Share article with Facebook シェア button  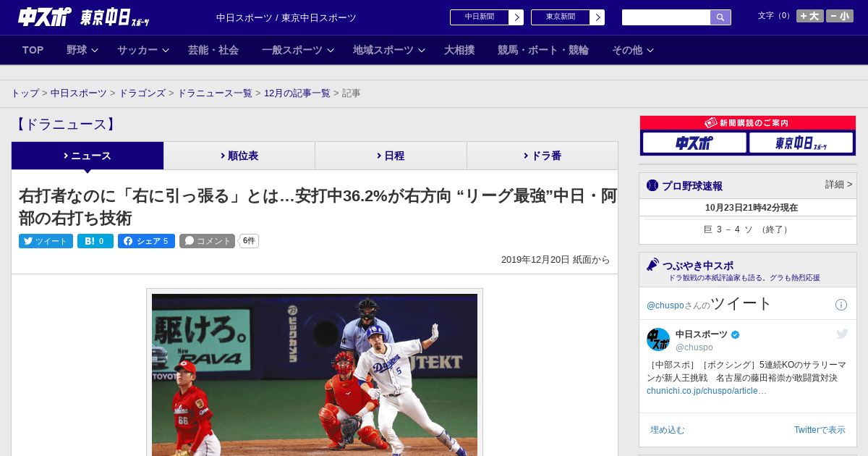146,241
